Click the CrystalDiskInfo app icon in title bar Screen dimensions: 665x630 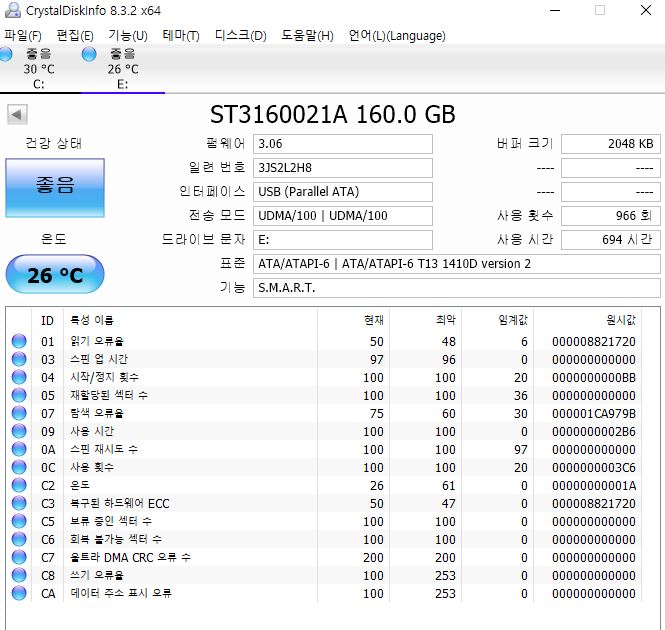(x=12, y=10)
